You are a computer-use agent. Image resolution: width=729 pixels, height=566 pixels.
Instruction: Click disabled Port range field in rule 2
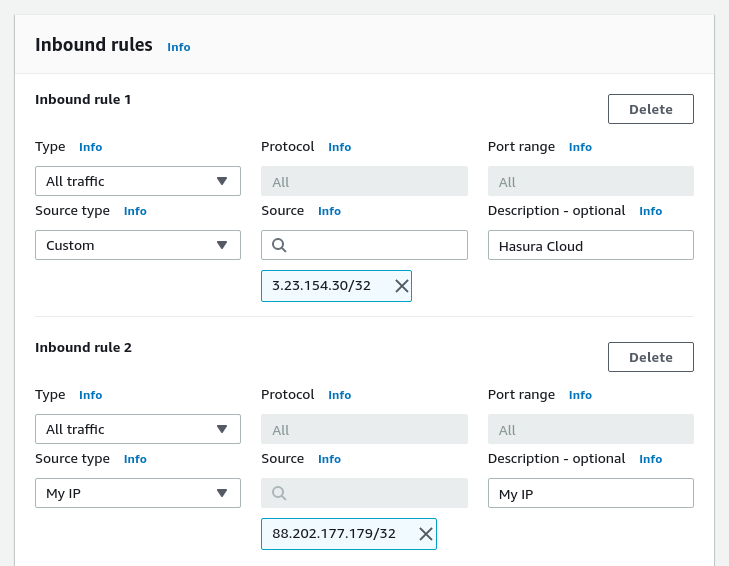pyautogui.click(x=590, y=429)
